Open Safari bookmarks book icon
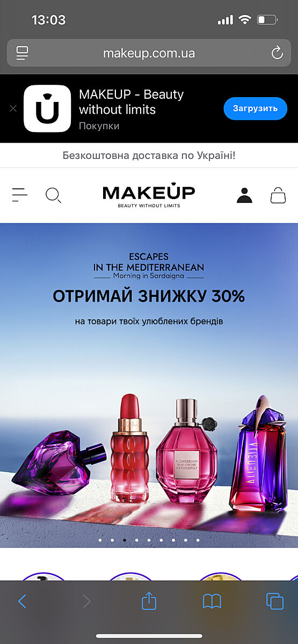 212,601
